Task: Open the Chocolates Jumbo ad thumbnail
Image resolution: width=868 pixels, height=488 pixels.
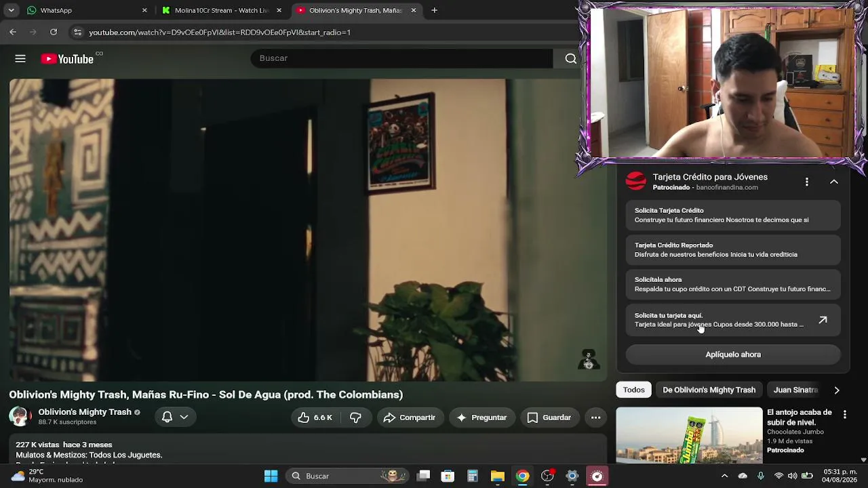Action: tap(689, 434)
